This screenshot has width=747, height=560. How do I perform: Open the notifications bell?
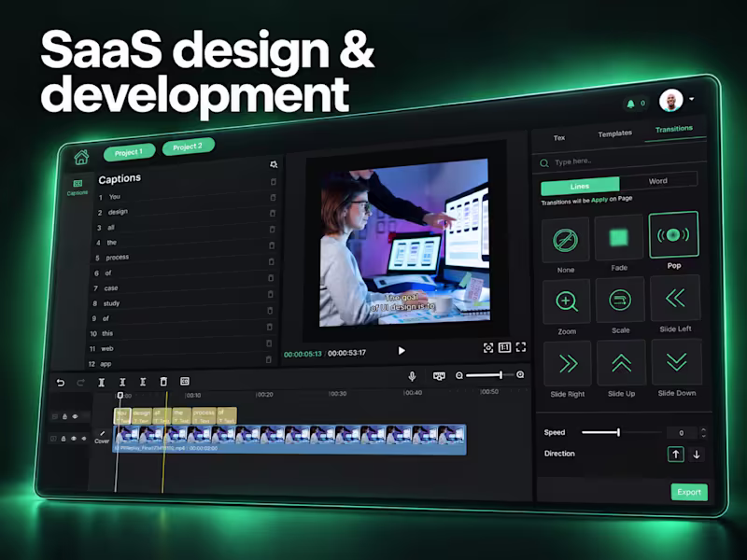coord(631,104)
